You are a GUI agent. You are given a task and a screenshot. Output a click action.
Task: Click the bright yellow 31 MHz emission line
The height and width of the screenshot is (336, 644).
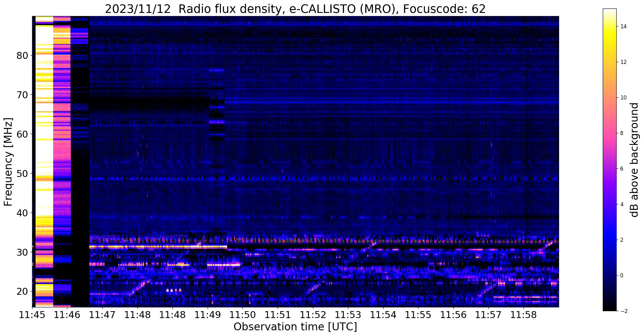pyautogui.click(x=158, y=247)
